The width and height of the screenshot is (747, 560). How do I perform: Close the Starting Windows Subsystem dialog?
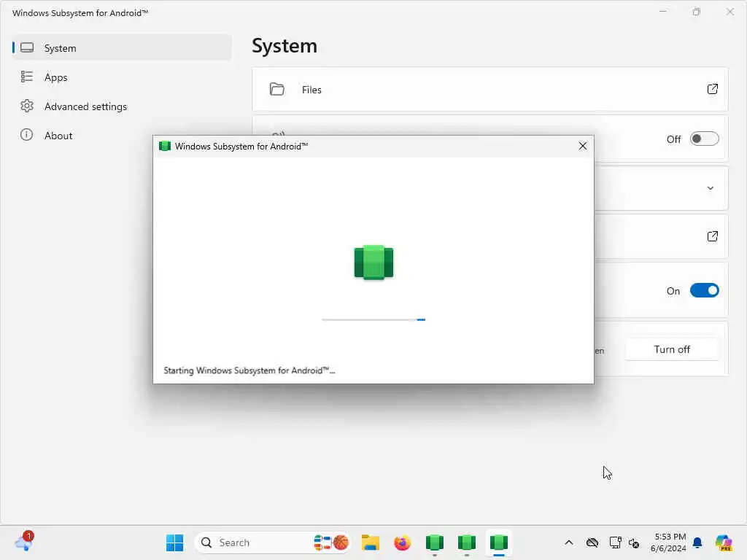pos(582,146)
